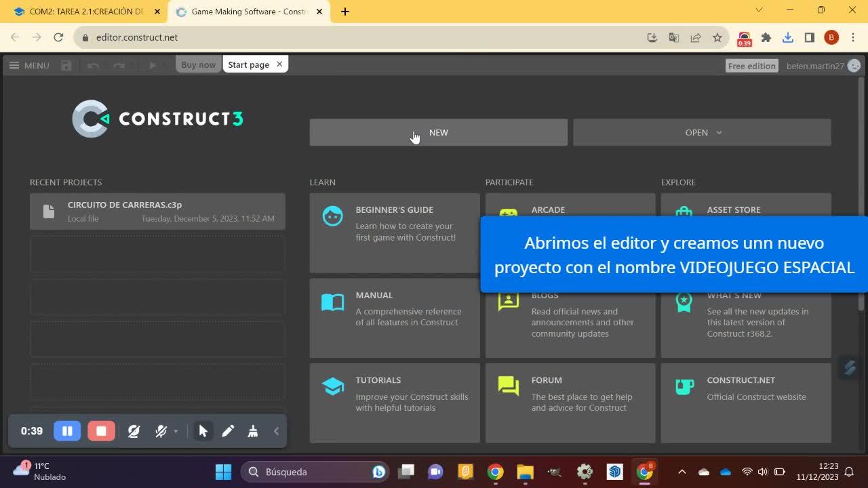Close the Game Making Software browser tab
Viewport: 868px width, 488px height.
coord(319,12)
